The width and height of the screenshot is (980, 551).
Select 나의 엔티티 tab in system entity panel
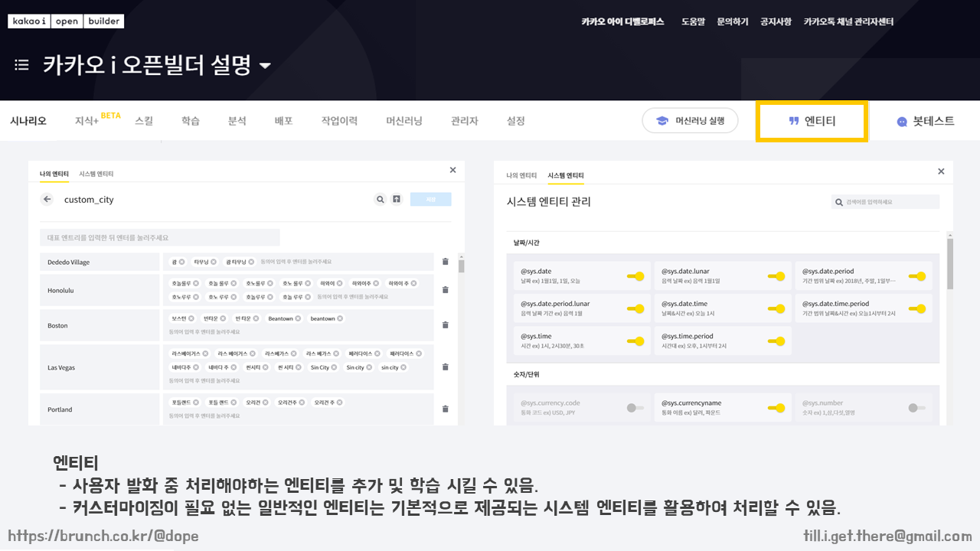click(x=521, y=176)
